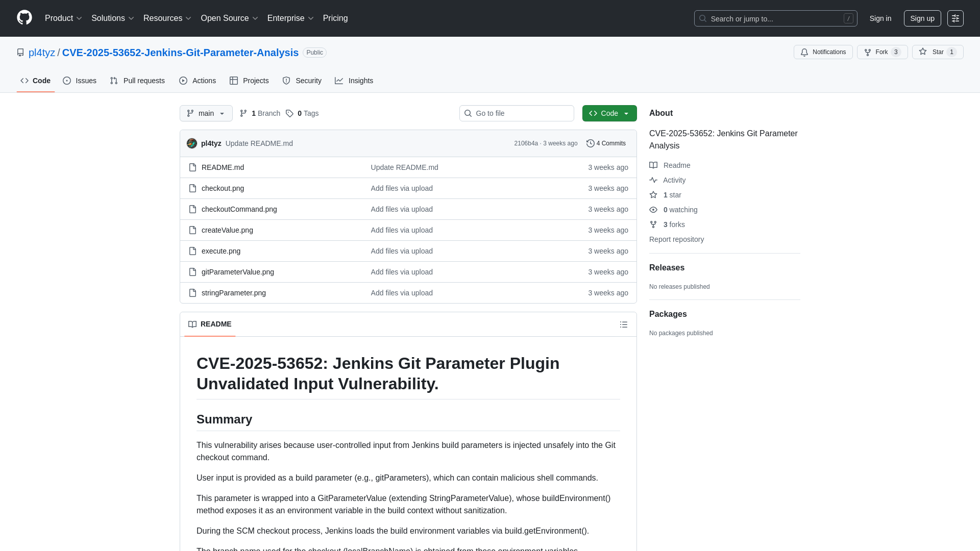Click the fork icon next to 3 forks
This screenshot has width=980, height=551.
point(653,224)
